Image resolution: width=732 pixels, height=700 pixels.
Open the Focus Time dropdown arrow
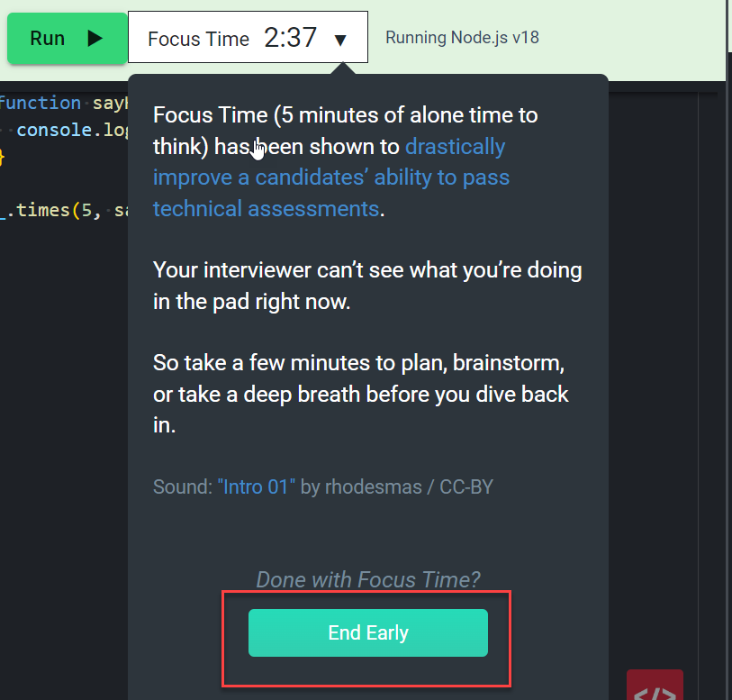coord(342,39)
